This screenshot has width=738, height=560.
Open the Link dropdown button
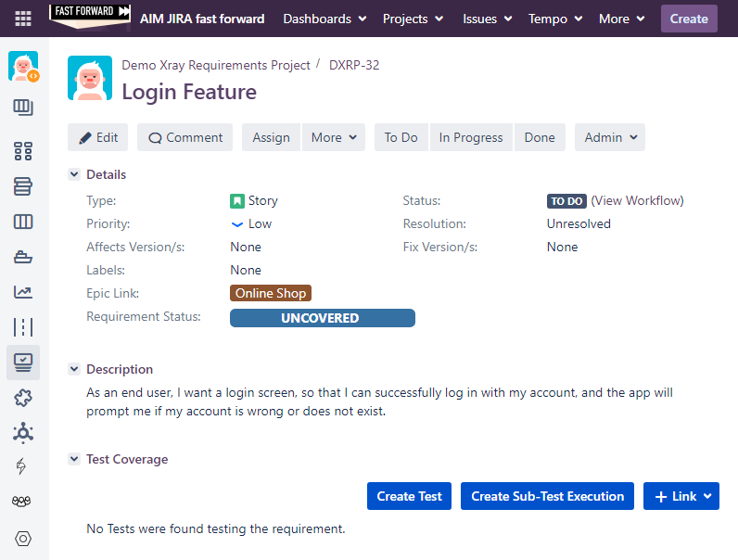pos(681,496)
